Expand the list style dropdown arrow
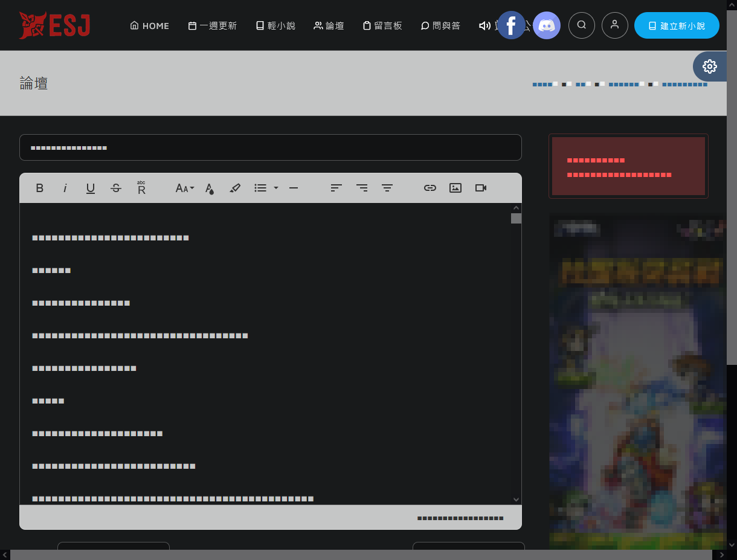 tap(276, 188)
